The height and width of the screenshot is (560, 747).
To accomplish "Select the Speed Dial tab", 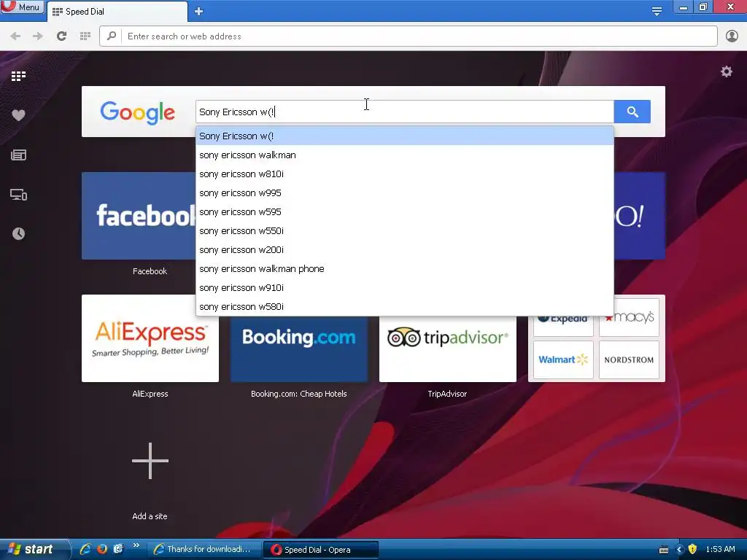I will (117, 12).
